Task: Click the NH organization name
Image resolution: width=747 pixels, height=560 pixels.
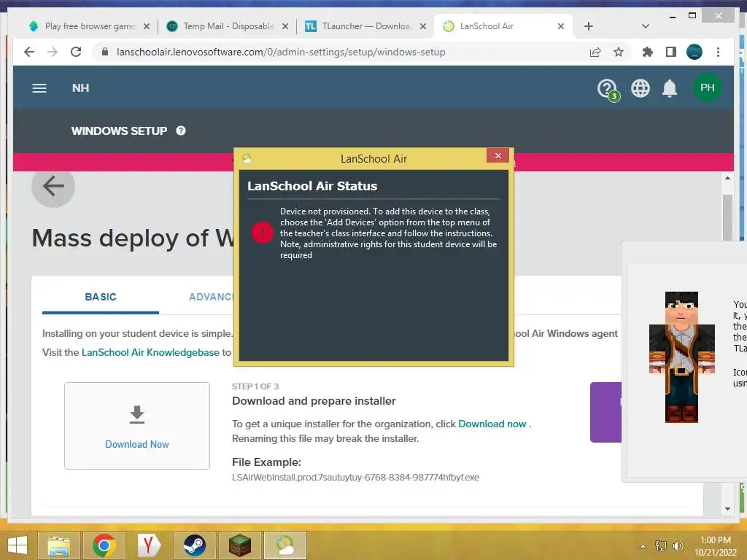Action: [80, 88]
